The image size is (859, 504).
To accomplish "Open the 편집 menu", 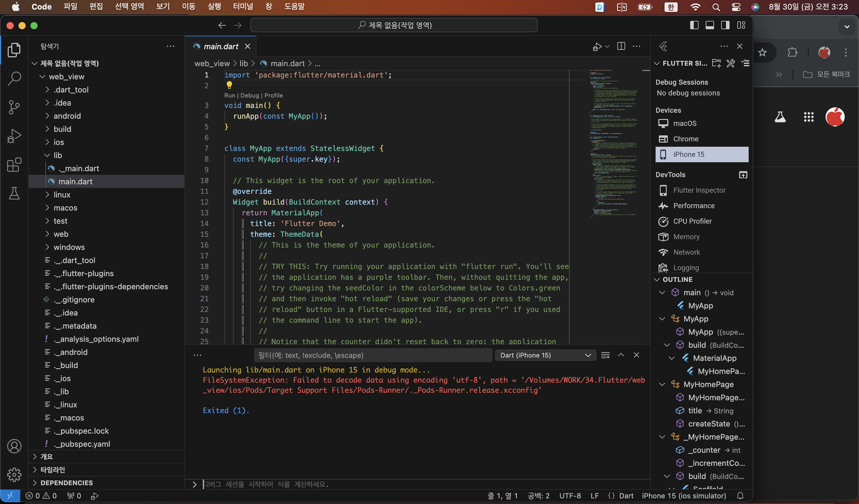I will [x=96, y=7].
